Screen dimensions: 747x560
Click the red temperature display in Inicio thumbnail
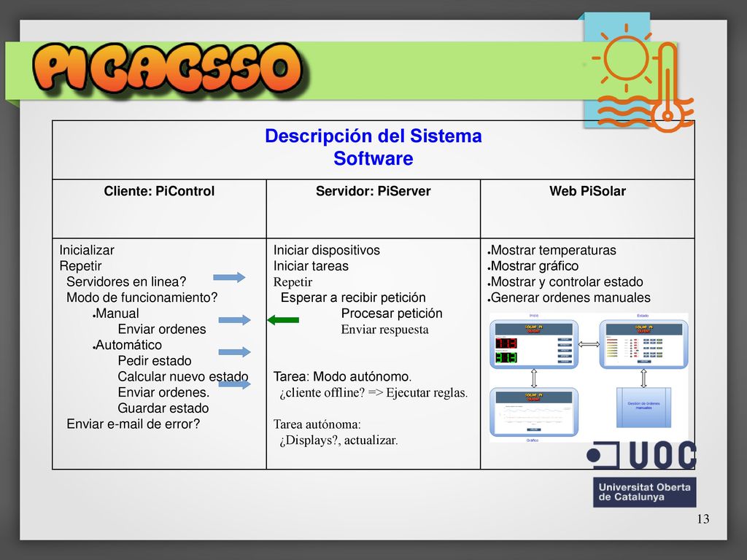pos(506,343)
